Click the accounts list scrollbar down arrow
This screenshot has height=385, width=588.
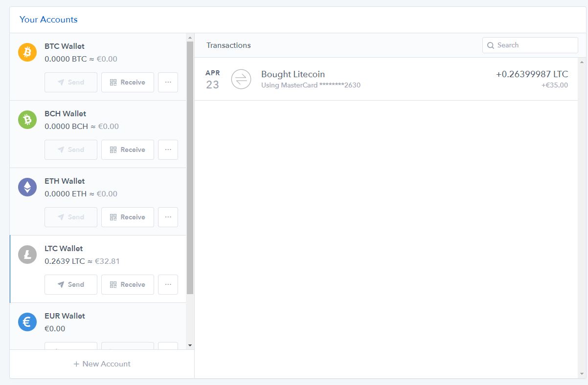(x=190, y=345)
